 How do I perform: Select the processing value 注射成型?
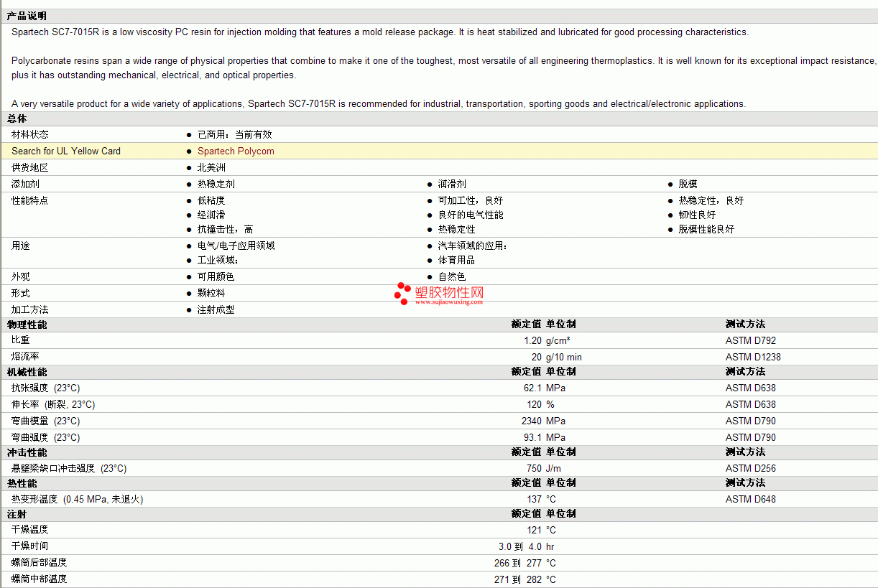point(216,309)
